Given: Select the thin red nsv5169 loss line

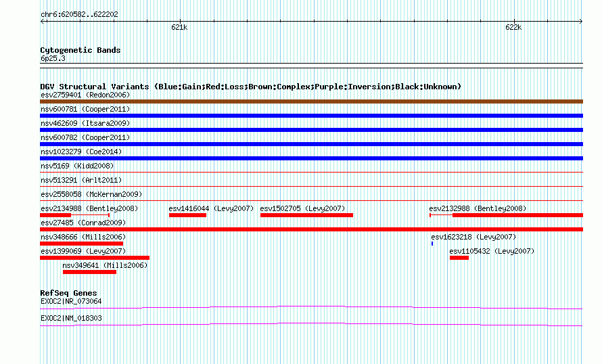Looking at the screenshot, I should pos(311,173).
